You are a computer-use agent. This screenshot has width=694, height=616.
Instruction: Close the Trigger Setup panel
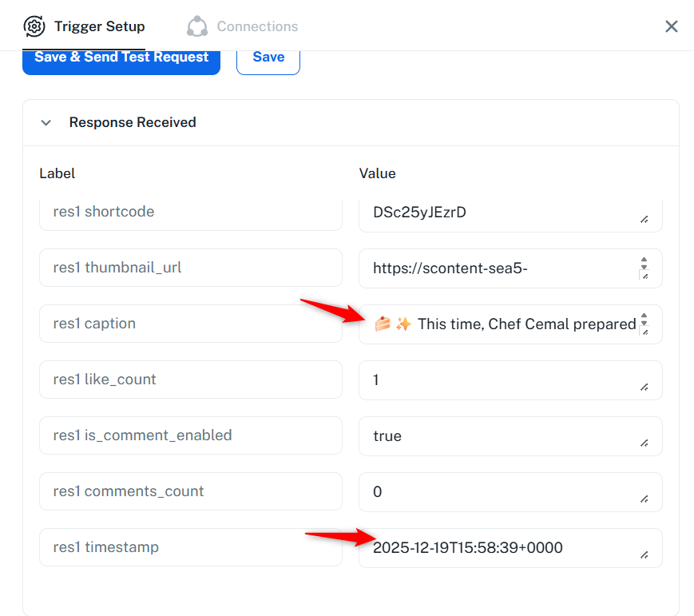point(672,26)
